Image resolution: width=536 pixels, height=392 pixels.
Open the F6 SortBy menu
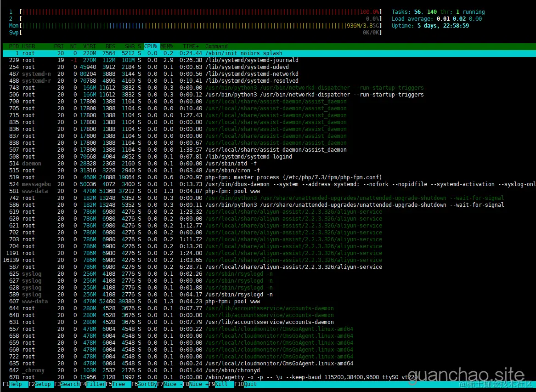point(144,384)
